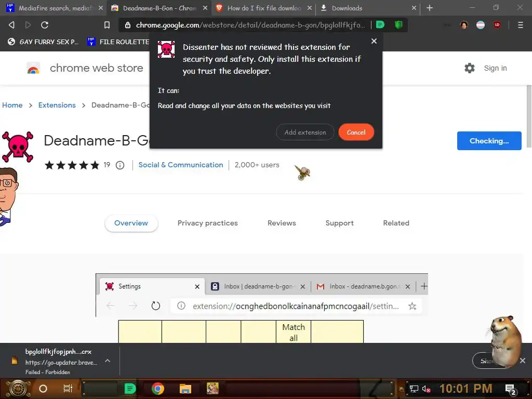This screenshot has width=532, height=399.
Task: Click the page vertical scrollbar
Action: coord(528,117)
